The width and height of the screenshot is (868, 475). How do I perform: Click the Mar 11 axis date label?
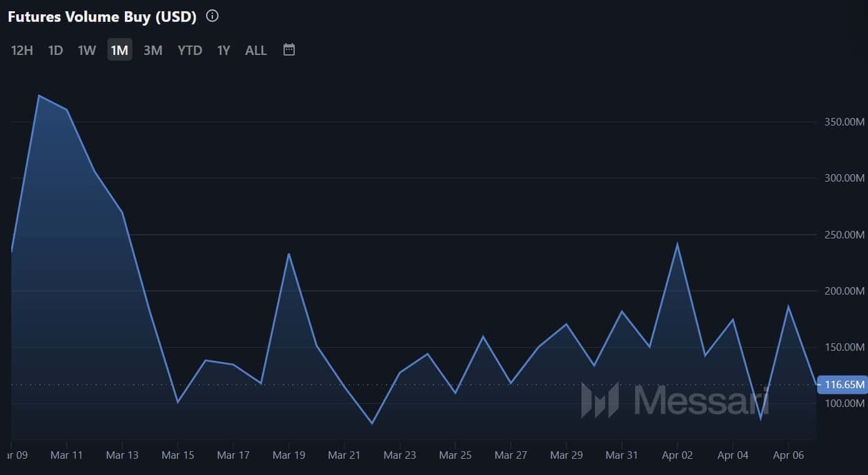67,455
